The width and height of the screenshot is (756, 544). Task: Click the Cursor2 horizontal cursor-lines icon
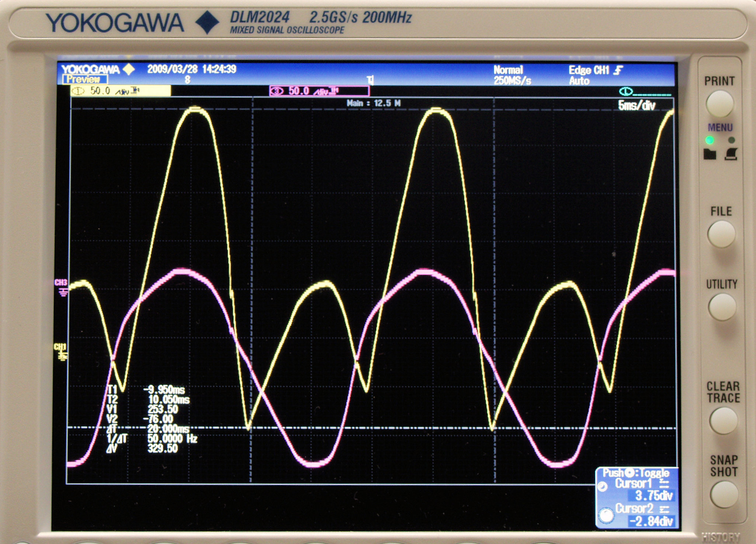tap(664, 510)
